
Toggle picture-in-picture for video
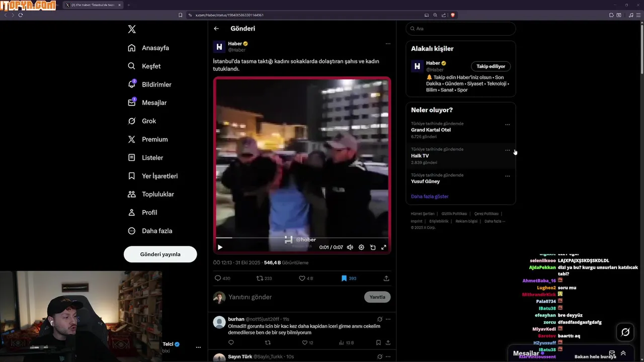(x=373, y=247)
